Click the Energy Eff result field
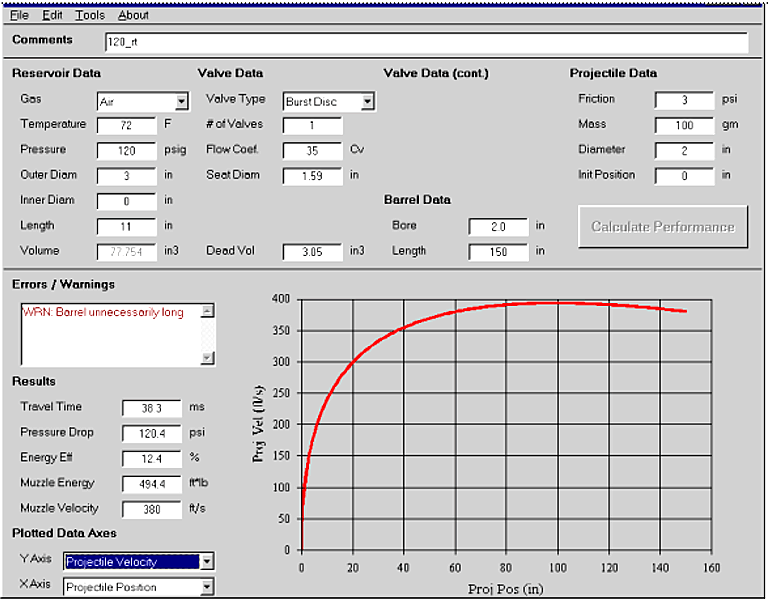 point(152,458)
